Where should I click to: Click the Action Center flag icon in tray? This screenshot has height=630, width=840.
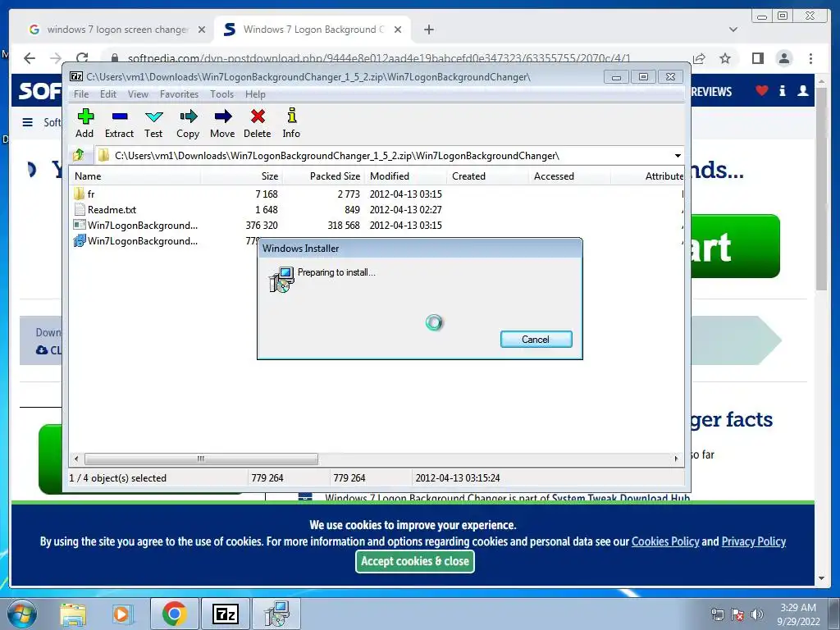[737, 614]
